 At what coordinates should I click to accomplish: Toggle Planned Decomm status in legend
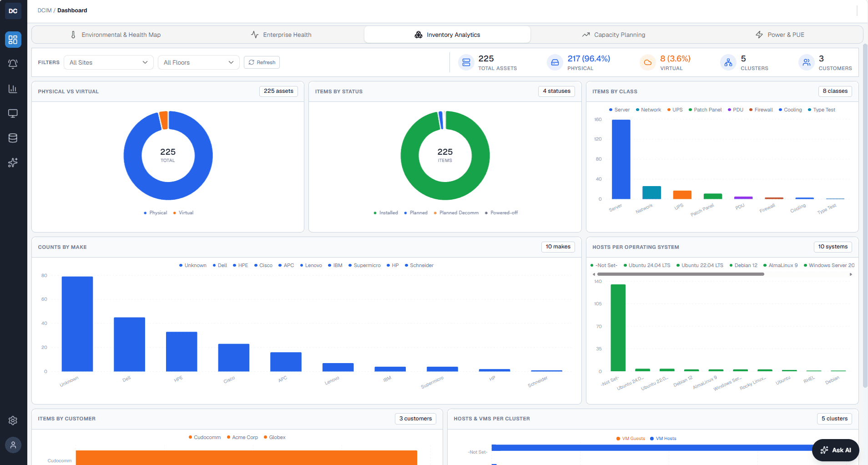point(456,213)
